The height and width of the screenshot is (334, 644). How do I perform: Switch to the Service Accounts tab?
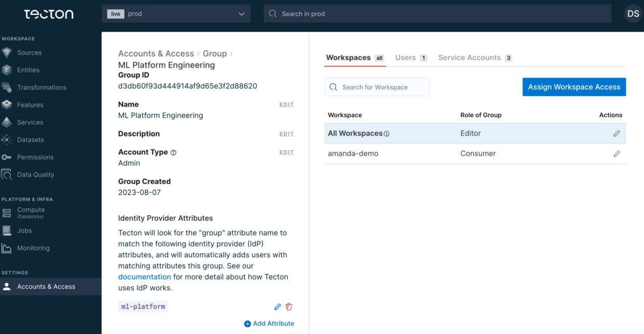point(469,58)
